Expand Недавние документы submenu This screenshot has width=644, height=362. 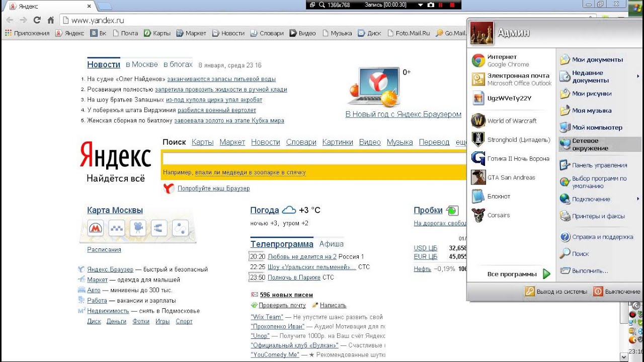[600, 76]
